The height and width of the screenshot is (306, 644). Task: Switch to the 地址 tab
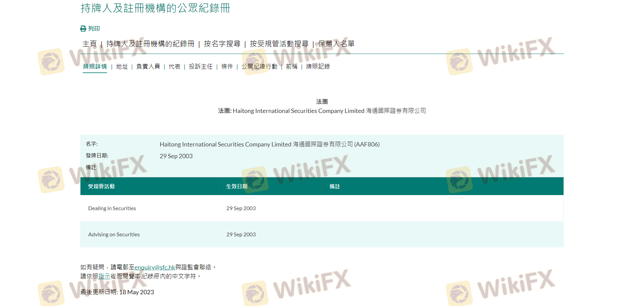[x=122, y=67]
